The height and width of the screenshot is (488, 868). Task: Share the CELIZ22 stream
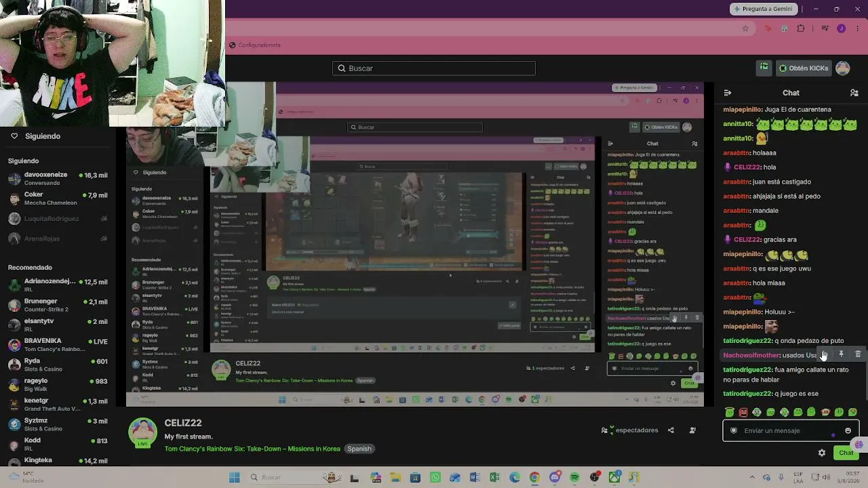point(671,430)
